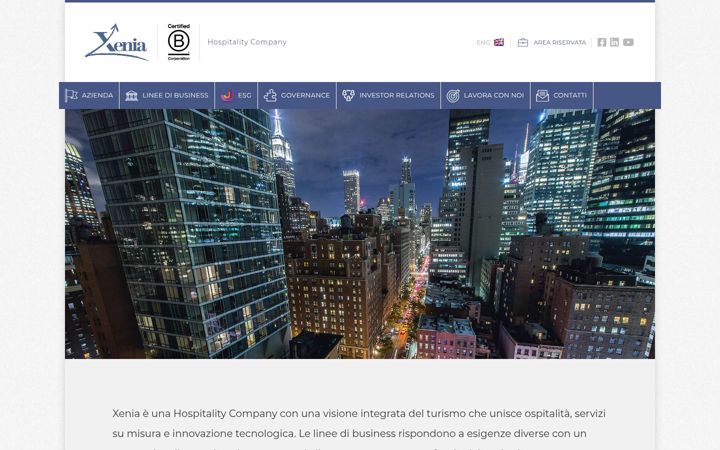
Task: Open the GOVERNANCE menu
Action: pyautogui.click(x=305, y=96)
